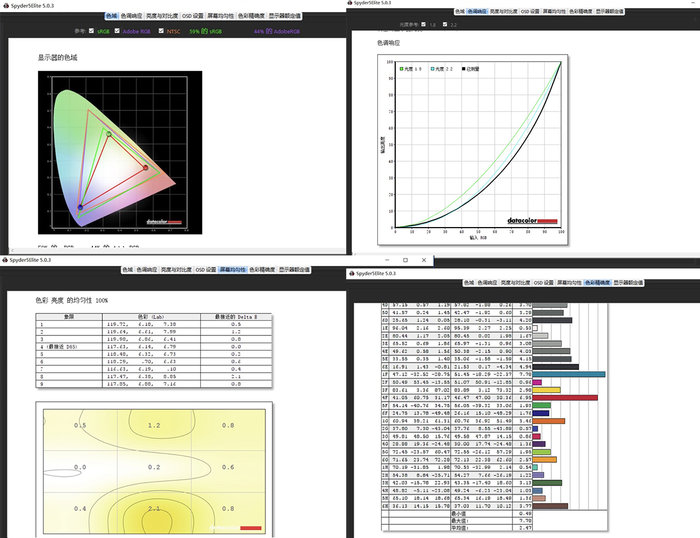Click the 2.1 value on uniformity heat map
Screen dimensions: 700x538
coord(154,509)
